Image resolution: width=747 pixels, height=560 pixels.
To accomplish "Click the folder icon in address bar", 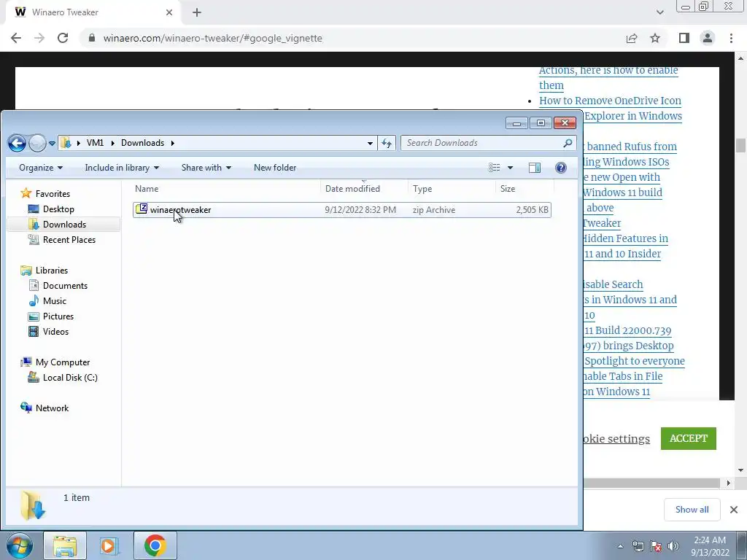I will [x=66, y=143].
